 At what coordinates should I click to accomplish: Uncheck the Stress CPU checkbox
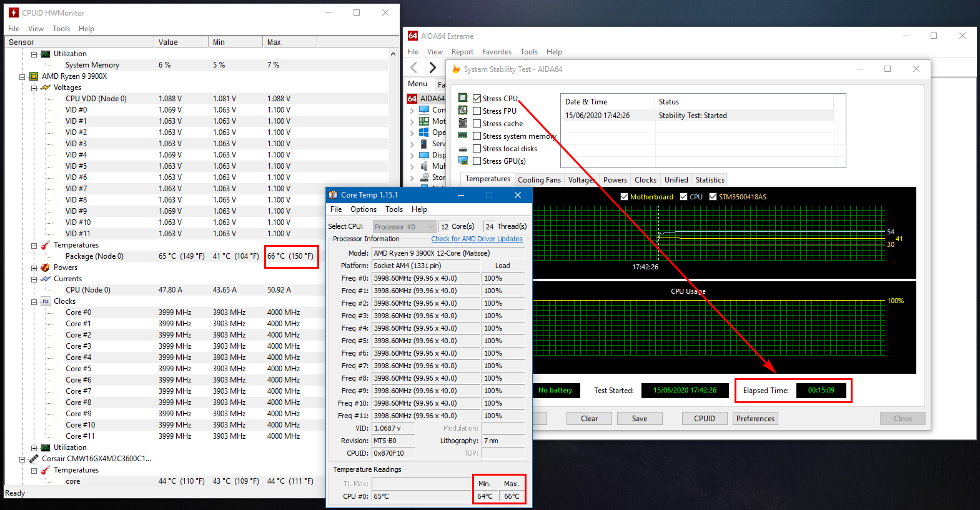click(477, 98)
